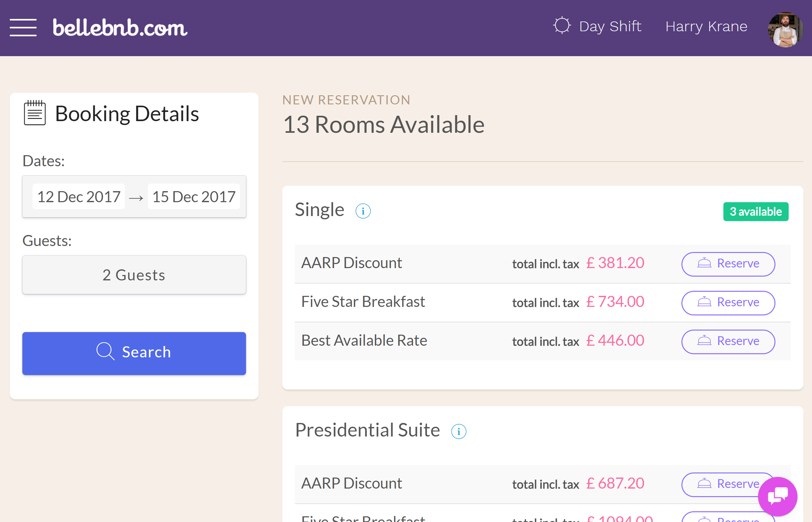
Task: Click the bellebnb.com home link
Action: (x=119, y=26)
